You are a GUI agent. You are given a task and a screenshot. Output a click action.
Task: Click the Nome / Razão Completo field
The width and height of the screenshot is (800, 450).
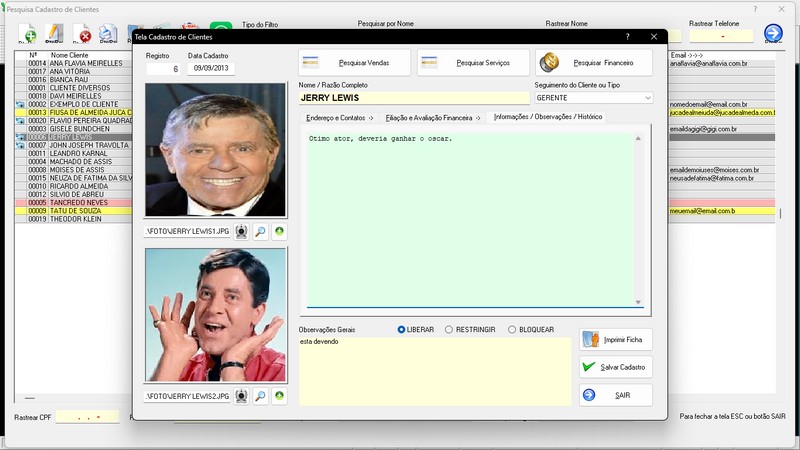click(414, 98)
